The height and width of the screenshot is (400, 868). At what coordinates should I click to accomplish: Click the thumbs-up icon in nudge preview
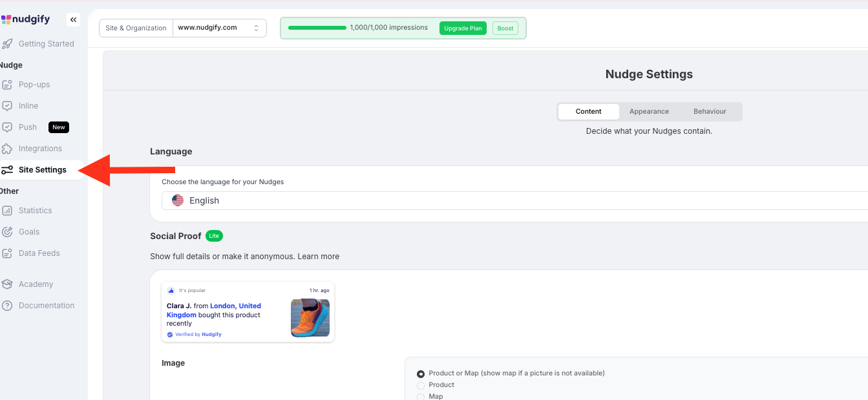point(171,291)
